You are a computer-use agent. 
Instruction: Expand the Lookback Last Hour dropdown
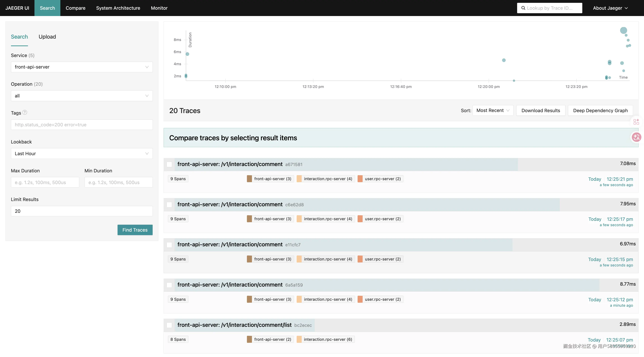82,154
